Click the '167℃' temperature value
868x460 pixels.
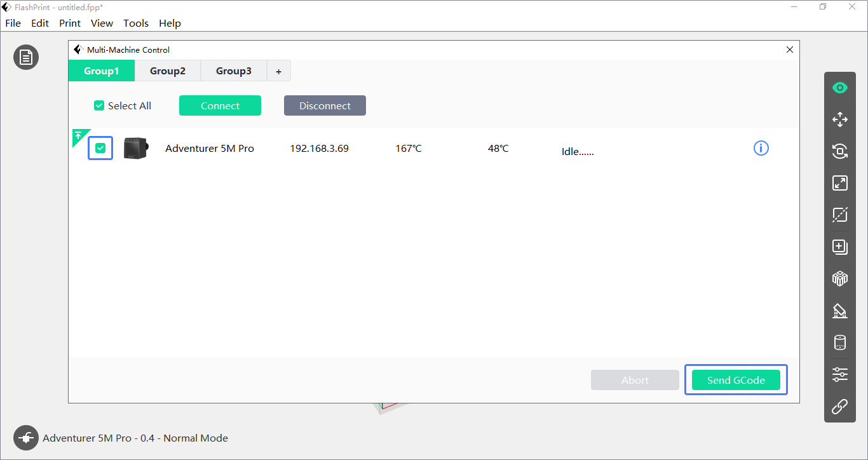coord(408,149)
